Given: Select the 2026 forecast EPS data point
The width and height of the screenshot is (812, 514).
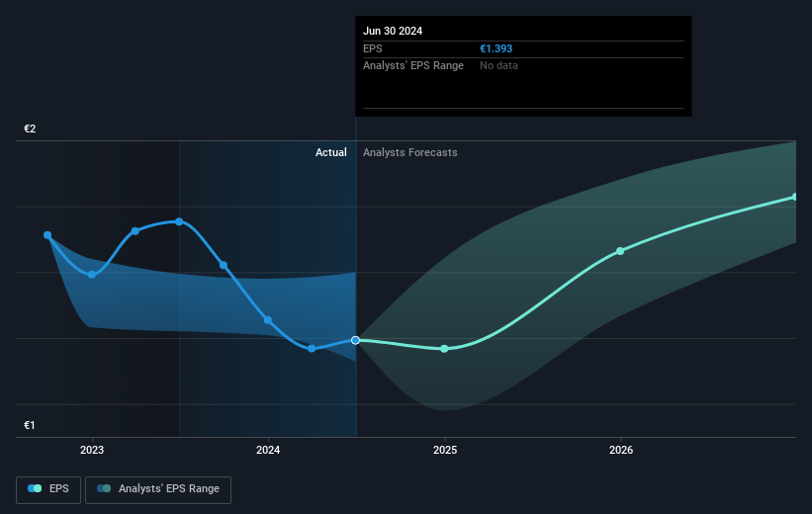Looking at the screenshot, I should coord(620,251).
